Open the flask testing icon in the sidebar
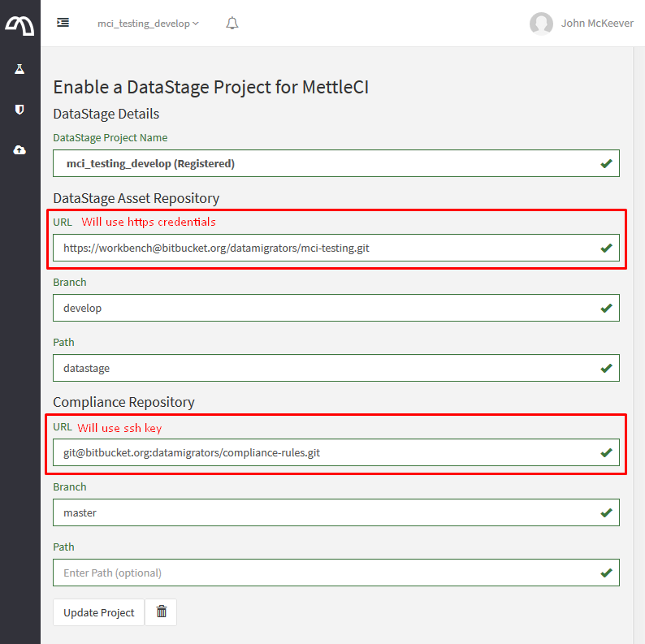The height and width of the screenshot is (644, 645). [19, 69]
